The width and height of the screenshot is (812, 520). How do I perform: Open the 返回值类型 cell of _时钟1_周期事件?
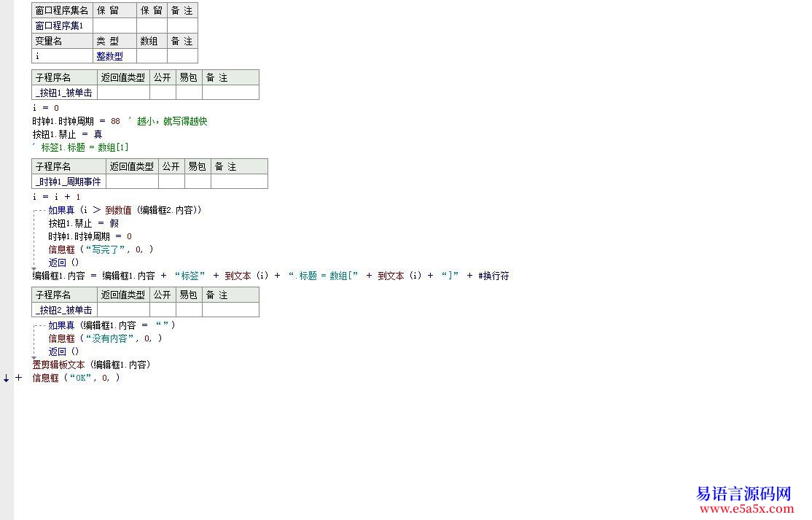[132, 182]
